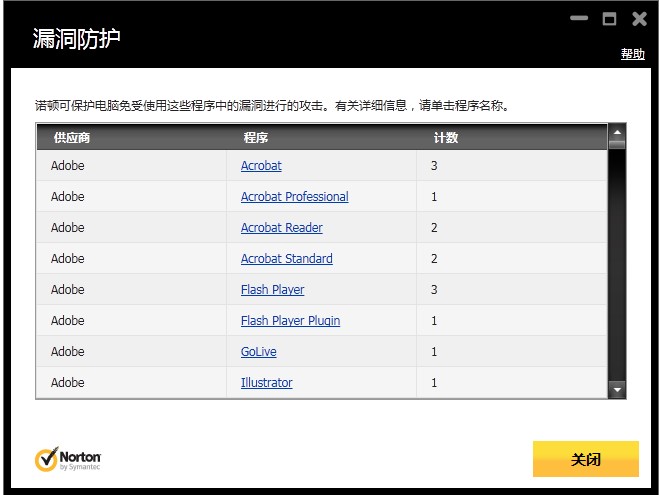The width and height of the screenshot is (660, 495).
Task: Open the Acrobat program link
Action: point(261,166)
